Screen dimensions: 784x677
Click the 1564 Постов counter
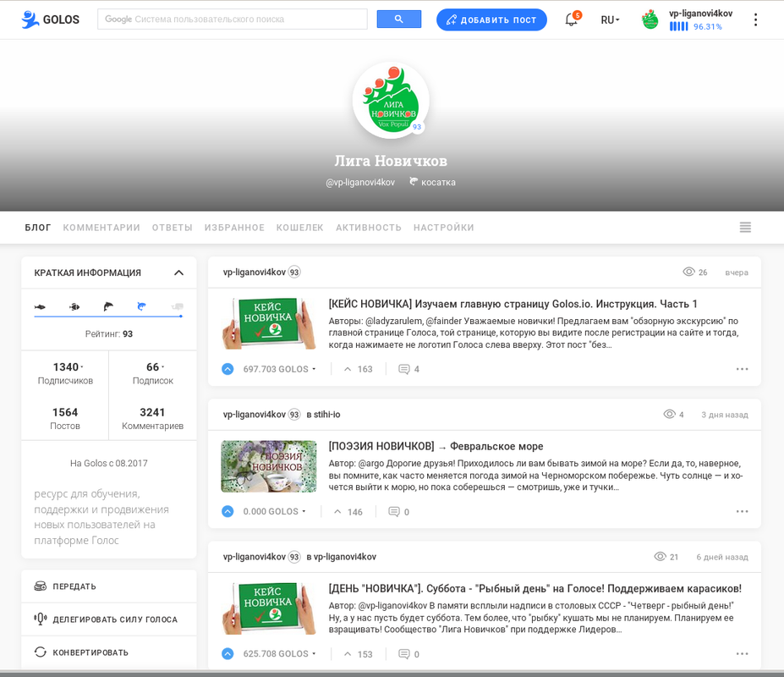[65, 418]
